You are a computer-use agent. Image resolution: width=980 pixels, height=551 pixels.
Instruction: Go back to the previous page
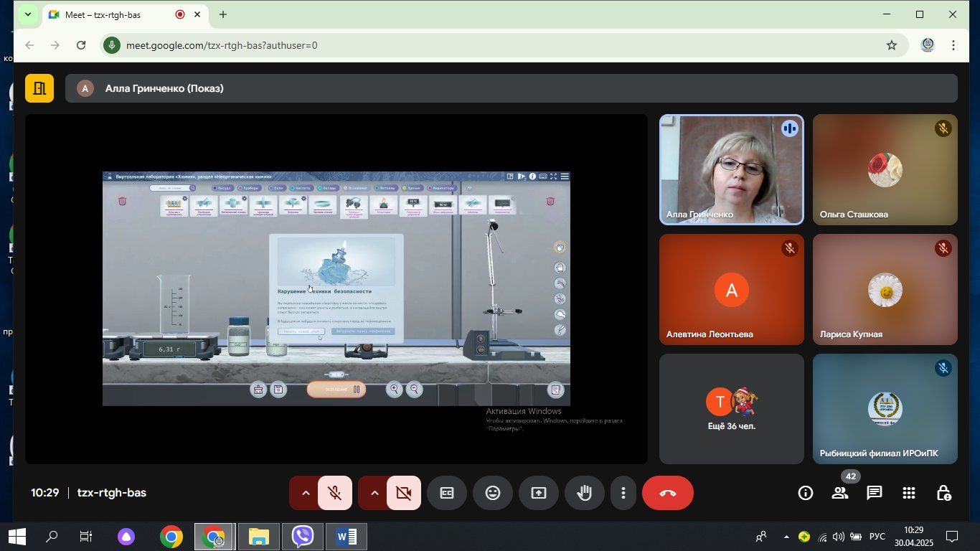(29, 45)
